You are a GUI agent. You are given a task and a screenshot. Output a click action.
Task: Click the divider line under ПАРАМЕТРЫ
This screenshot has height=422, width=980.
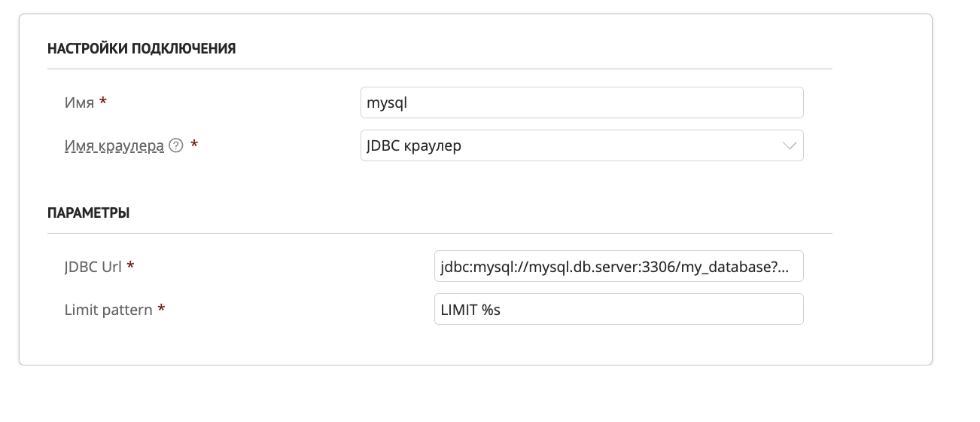point(440,234)
